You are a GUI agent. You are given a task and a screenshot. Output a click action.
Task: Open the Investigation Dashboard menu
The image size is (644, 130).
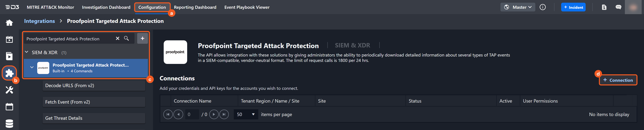click(106, 7)
